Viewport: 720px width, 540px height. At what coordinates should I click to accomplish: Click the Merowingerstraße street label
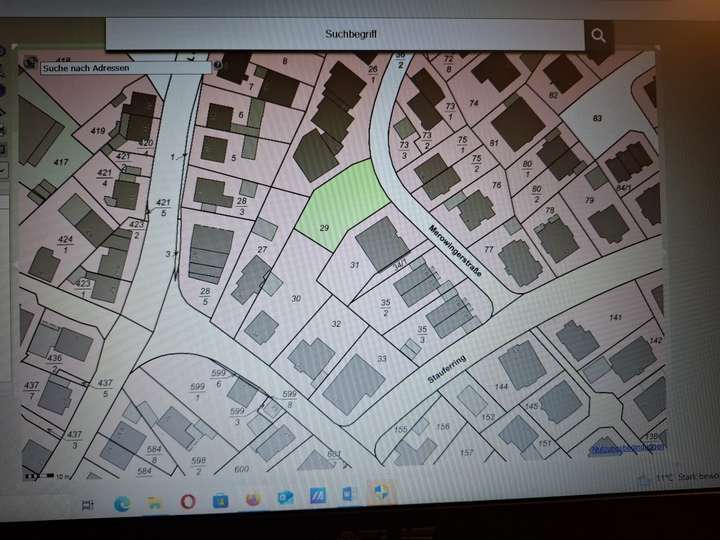(x=455, y=251)
